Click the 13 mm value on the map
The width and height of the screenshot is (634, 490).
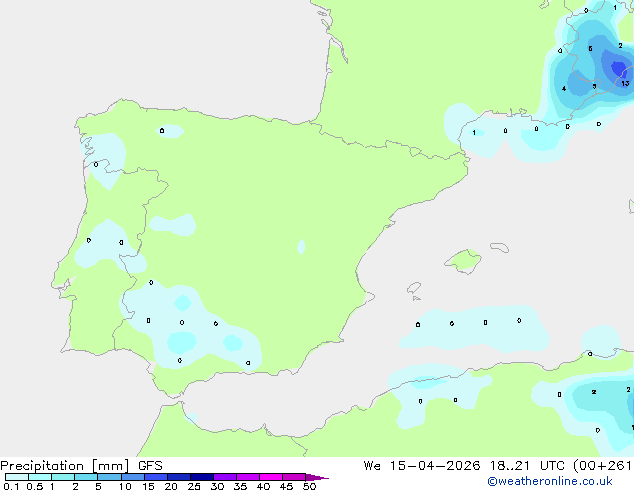pos(625,83)
